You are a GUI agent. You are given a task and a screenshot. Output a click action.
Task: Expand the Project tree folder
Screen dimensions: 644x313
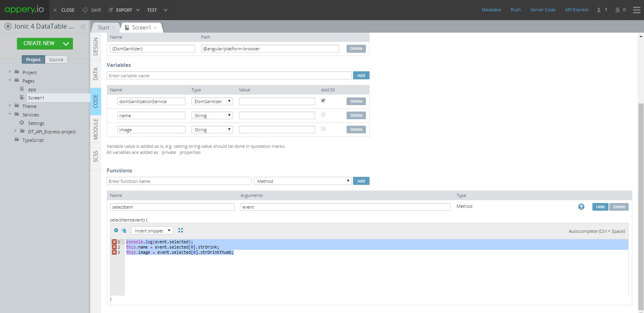point(10,72)
